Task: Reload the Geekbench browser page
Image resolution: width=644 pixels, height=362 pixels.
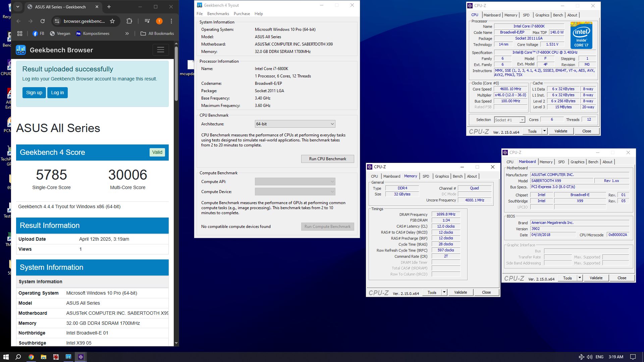Action: (43, 21)
